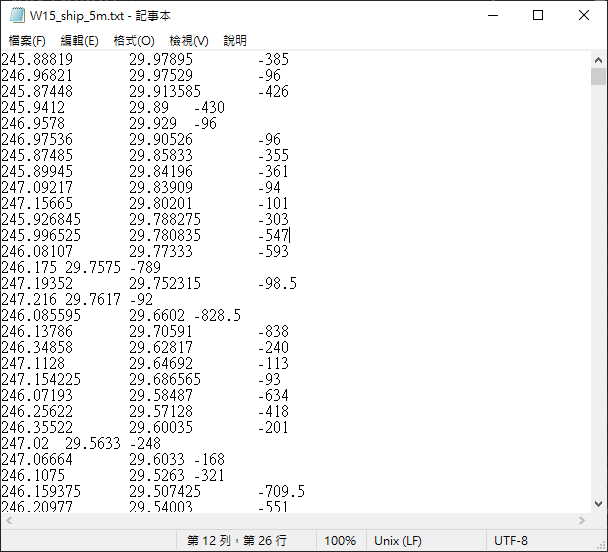Open the 檔案(F) menu
Image resolution: width=608 pixels, height=552 pixels.
(x=27, y=41)
